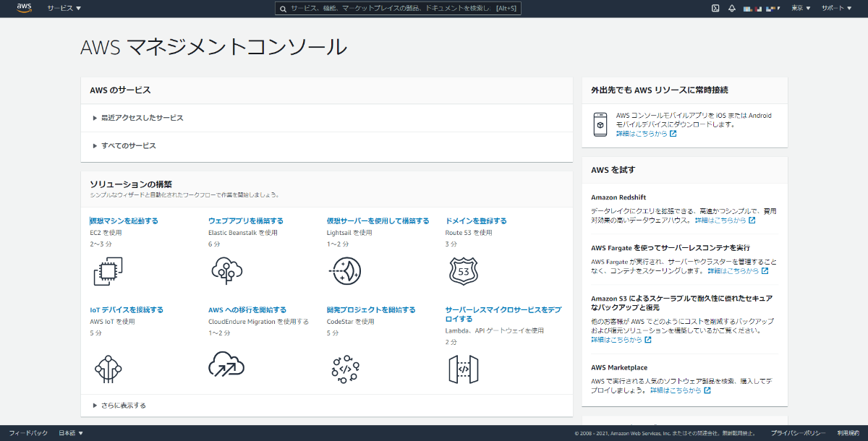Click the Route 53 shield icon
The width and height of the screenshot is (868, 441).
coord(462,271)
